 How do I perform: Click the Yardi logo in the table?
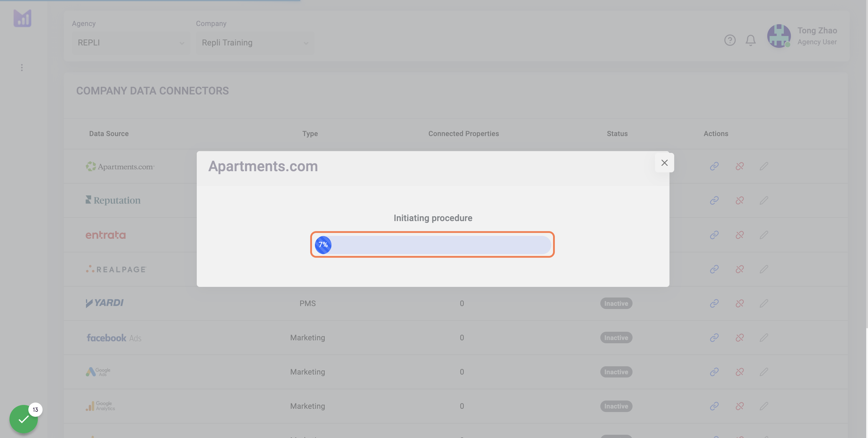point(105,303)
